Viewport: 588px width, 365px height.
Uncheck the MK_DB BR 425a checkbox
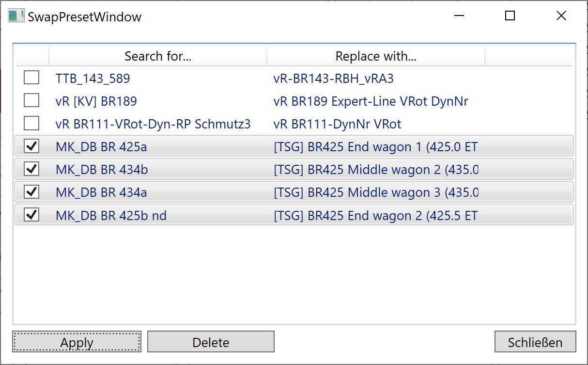click(x=32, y=146)
